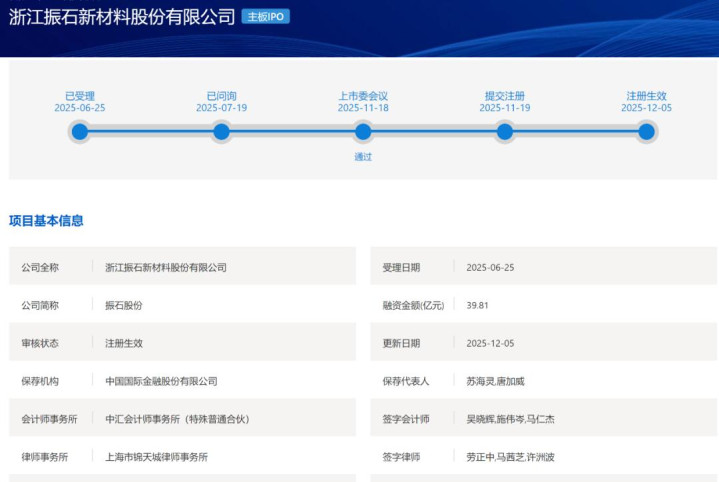Click sponsor name 中国国际金融股份有限公司
Screen dimensions: 719x482
(x=161, y=381)
